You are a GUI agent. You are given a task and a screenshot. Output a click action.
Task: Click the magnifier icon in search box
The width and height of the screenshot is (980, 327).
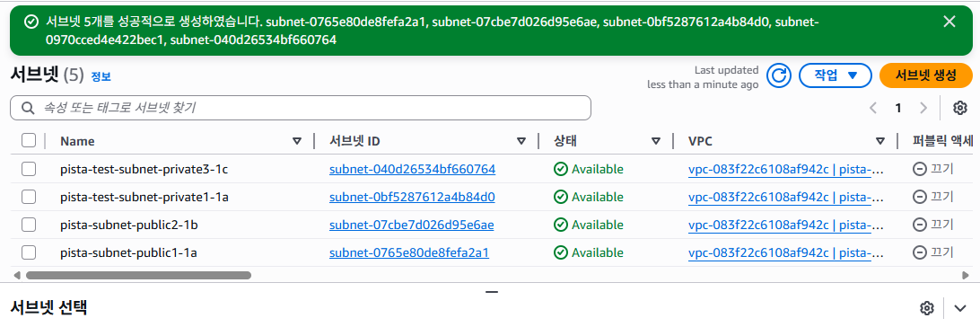[x=27, y=108]
